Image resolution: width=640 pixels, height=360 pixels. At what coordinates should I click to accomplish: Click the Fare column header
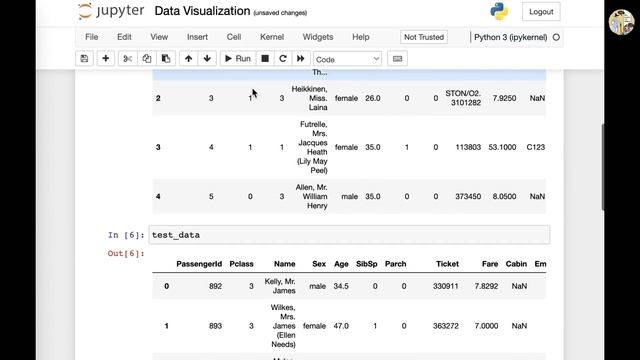490,264
